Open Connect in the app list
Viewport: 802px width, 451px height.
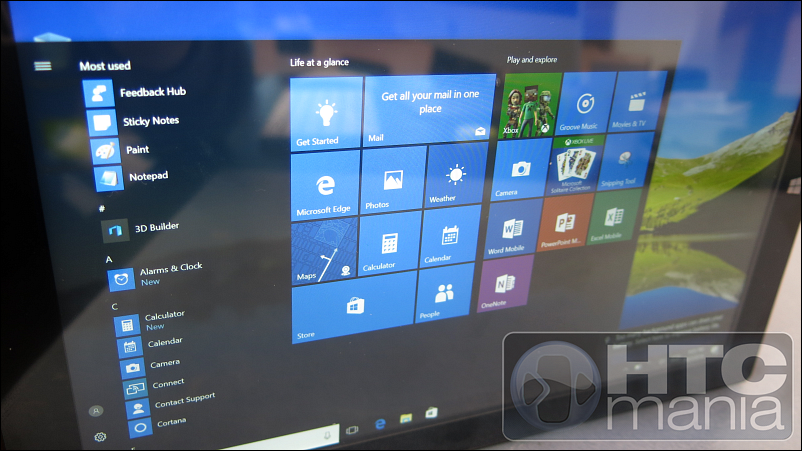click(154, 386)
